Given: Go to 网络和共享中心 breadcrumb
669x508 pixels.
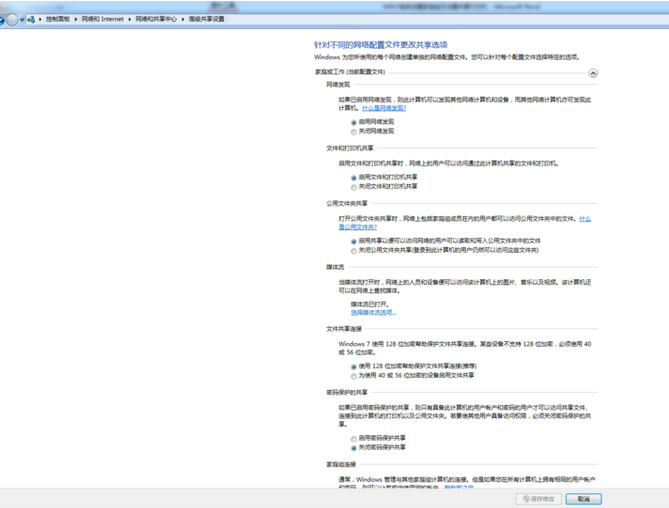Looking at the screenshot, I should pos(156,19).
